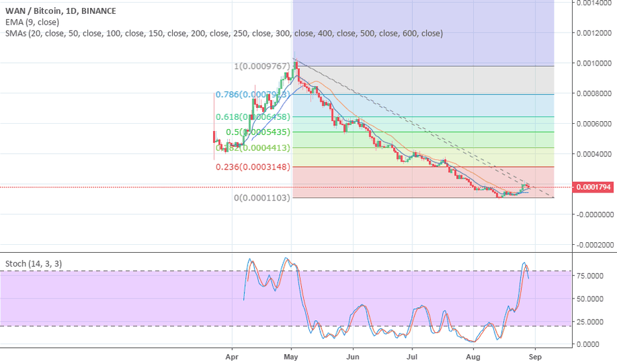The image size is (617, 364).
Task: Click the 0(0.0001103) Fibonacci label
Action: pos(262,197)
